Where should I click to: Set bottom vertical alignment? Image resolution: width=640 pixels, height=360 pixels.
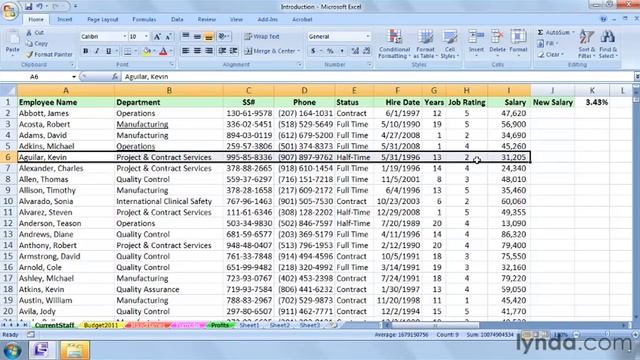coord(209,37)
